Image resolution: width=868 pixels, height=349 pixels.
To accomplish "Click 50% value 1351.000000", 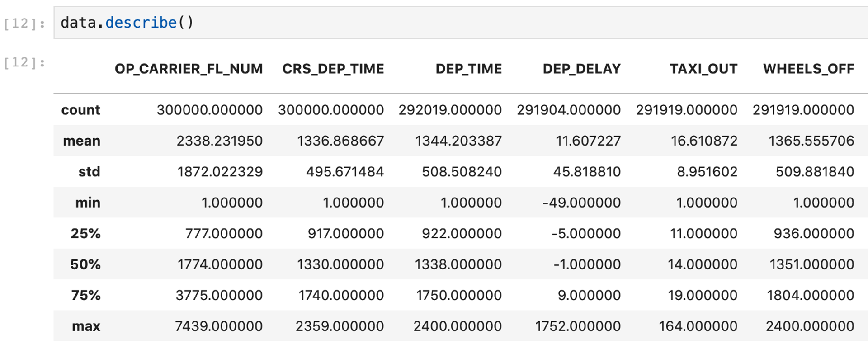I will point(812,264).
